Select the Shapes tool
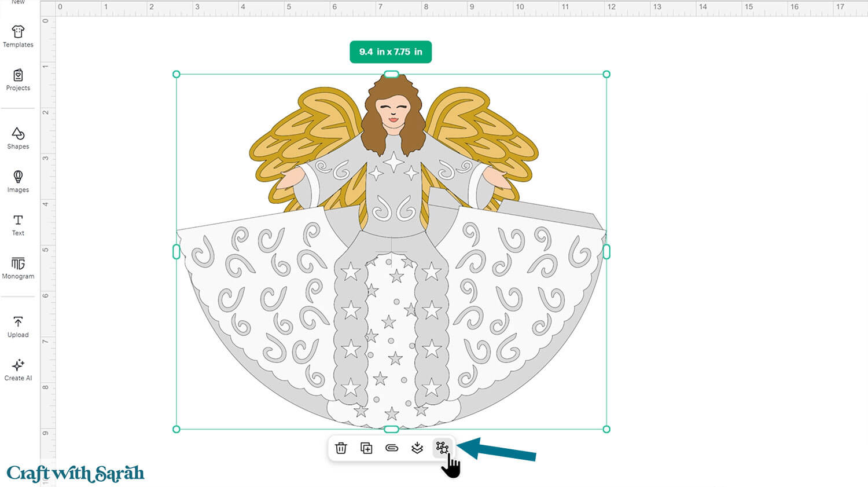Image resolution: width=868 pixels, height=487 pixels. pyautogui.click(x=17, y=138)
